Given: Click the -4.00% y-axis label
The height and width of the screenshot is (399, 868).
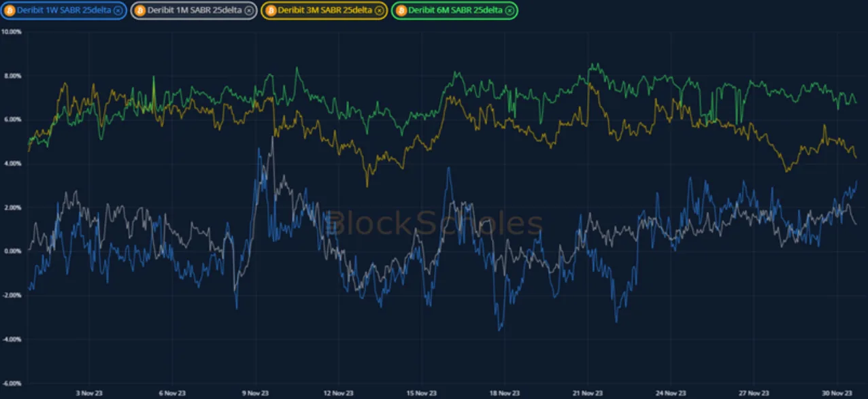Looking at the screenshot, I should pos(12,339).
